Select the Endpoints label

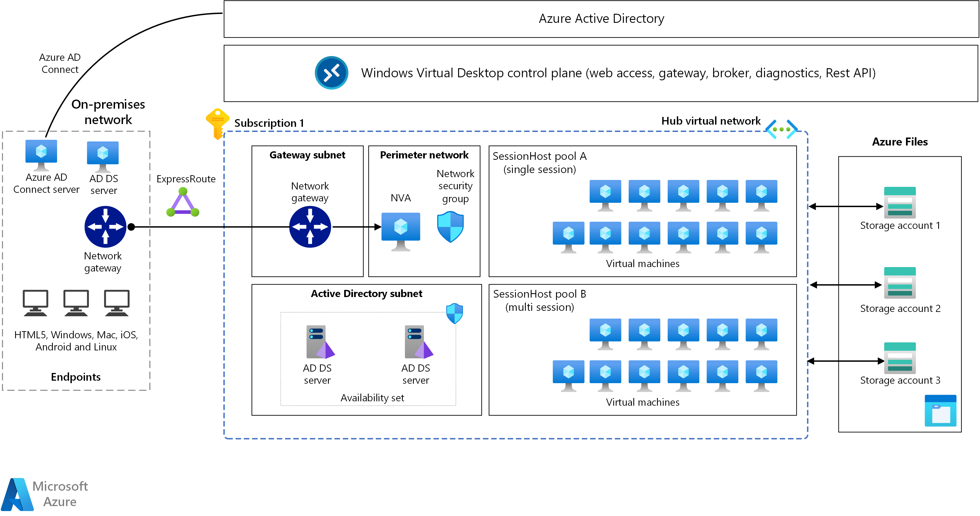click(76, 377)
